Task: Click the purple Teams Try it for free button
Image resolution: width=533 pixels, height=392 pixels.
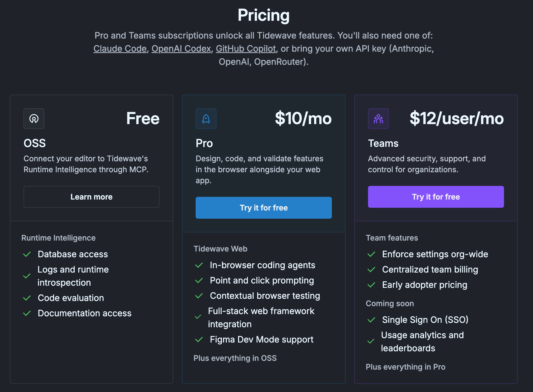Action: click(x=436, y=197)
